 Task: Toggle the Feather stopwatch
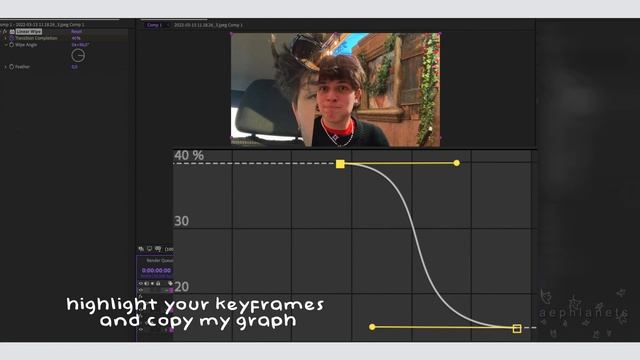pyautogui.click(x=11, y=67)
